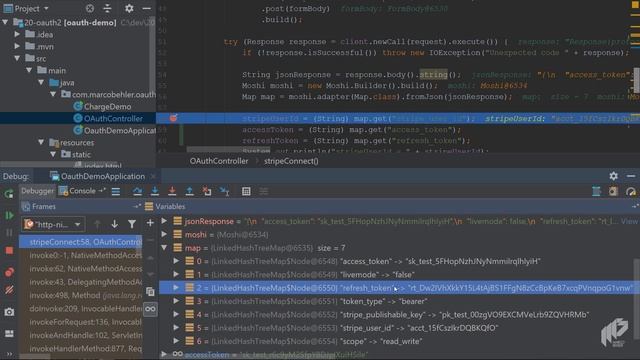Select the OauthDemoApplication debug session tab

pos(98,176)
